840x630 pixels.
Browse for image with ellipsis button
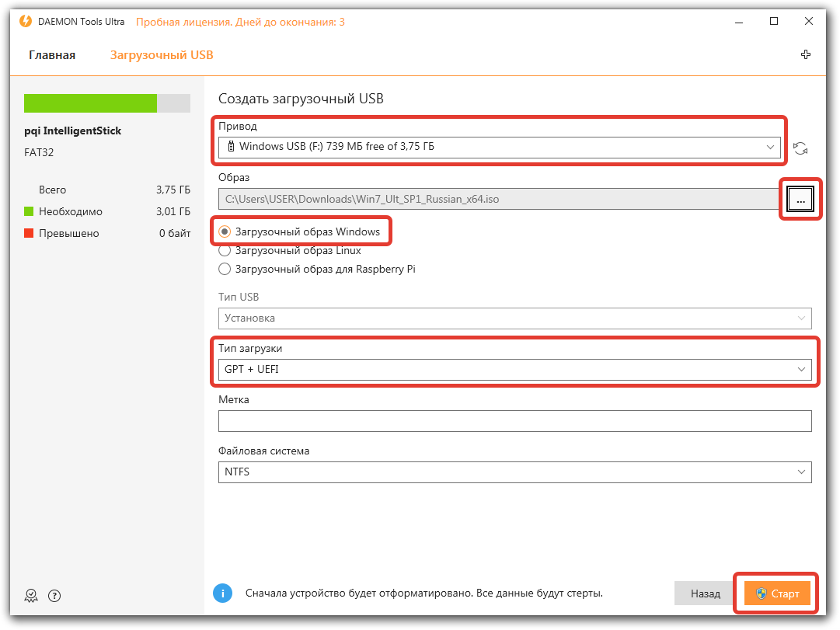click(x=800, y=200)
